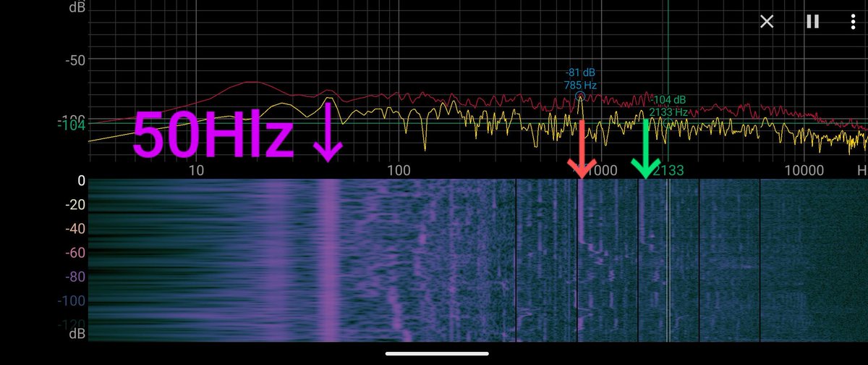This screenshot has width=868, height=365.
Task: Click the spectrogram -60 scale label
Action: click(x=75, y=253)
